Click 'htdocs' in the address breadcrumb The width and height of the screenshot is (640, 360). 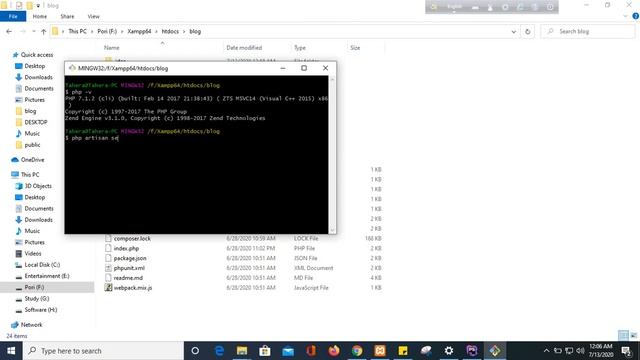pyautogui.click(x=170, y=31)
